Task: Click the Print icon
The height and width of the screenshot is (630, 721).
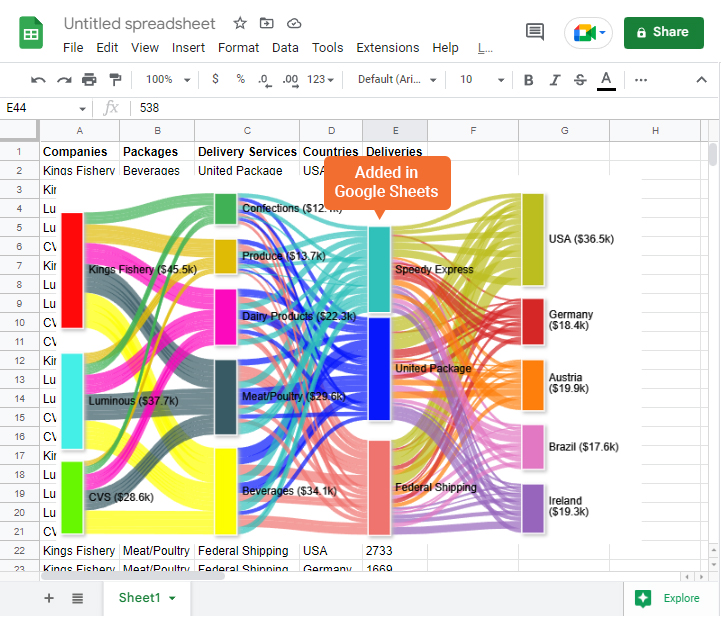Action: coord(89,80)
